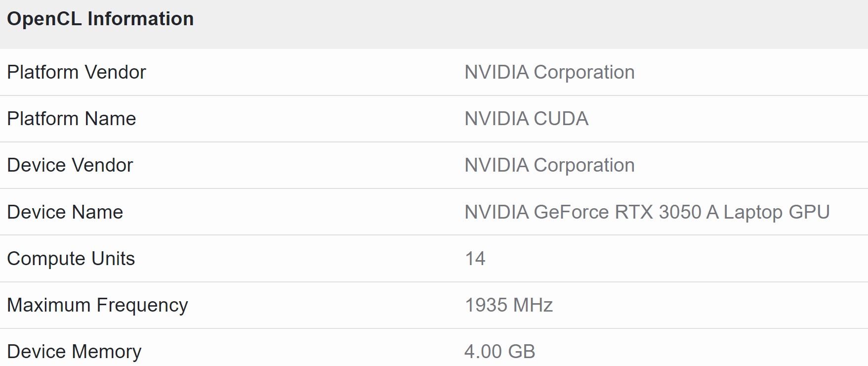Select the "Device Vendor" row label
Screen dimensions: 868x366
70,165
